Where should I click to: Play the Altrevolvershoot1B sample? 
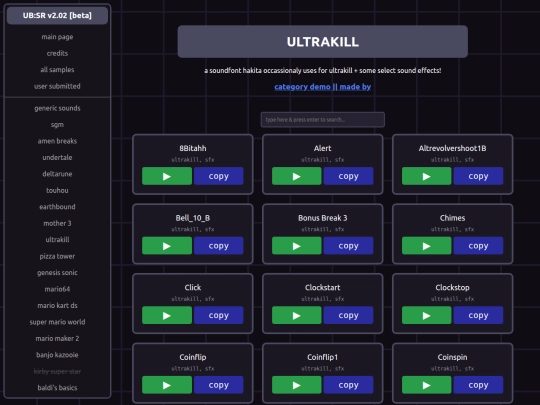point(427,176)
